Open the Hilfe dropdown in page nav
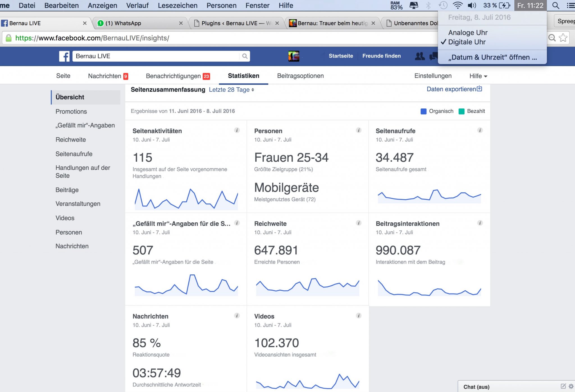 tap(478, 76)
